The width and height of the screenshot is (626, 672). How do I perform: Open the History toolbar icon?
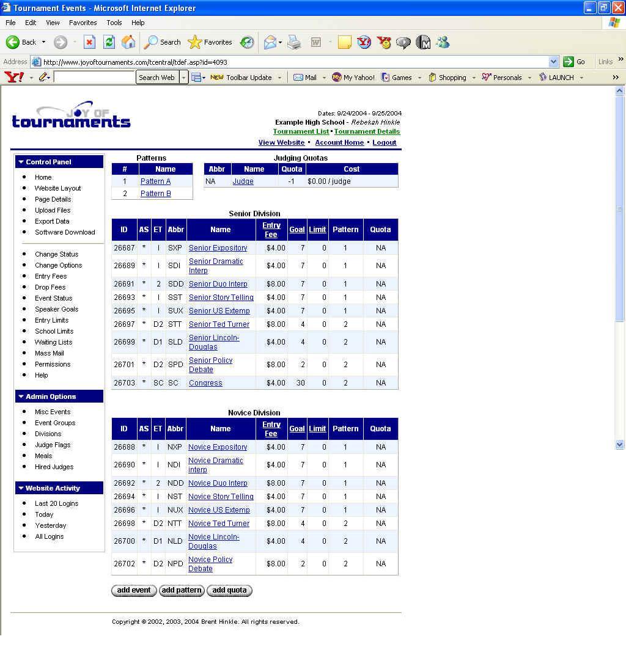pyautogui.click(x=247, y=42)
